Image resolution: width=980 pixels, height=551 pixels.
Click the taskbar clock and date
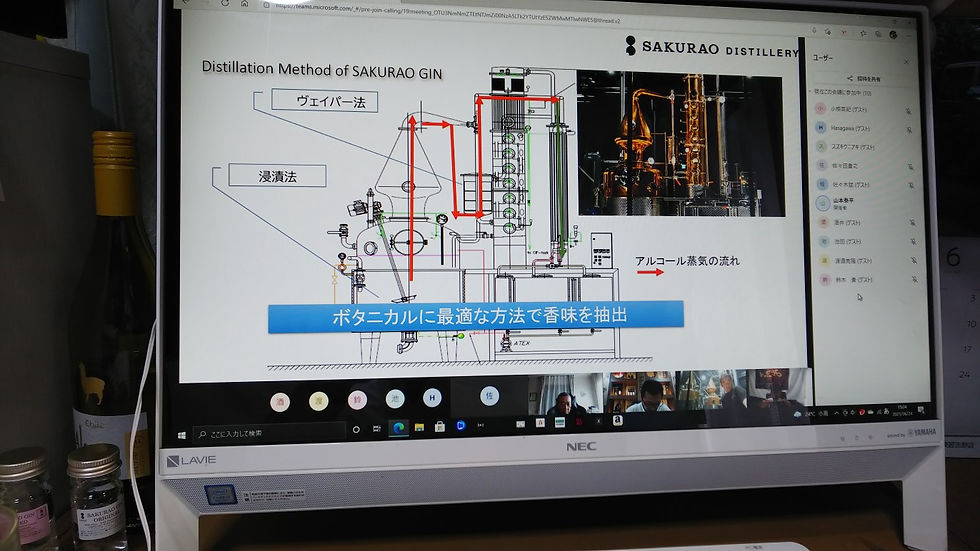click(902, 410)
